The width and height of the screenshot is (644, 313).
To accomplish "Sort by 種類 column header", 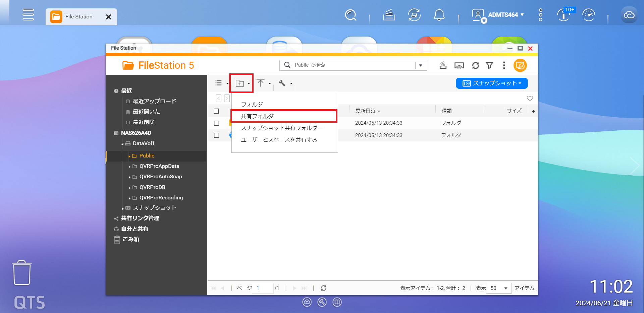I will [x=446, y=111].
